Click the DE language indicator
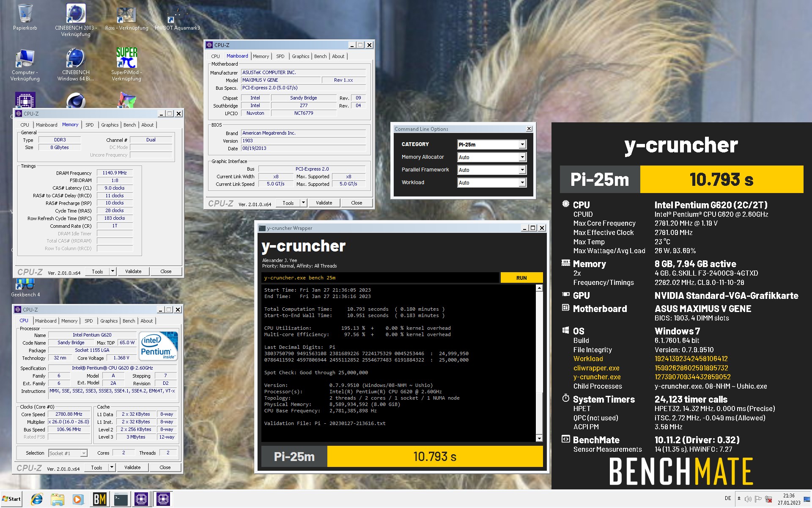This screenshot has height=508, width=812. coord(728,498)
